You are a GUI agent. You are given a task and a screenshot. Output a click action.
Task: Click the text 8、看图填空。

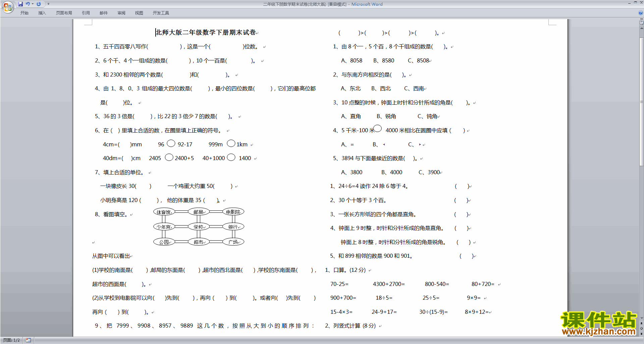click(x=111, y=214)
